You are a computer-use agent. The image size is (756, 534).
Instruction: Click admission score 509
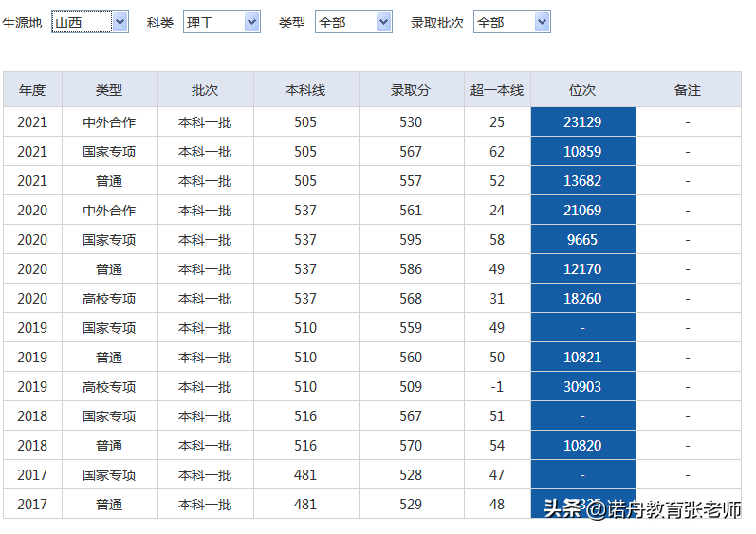(x=411, y=387)
